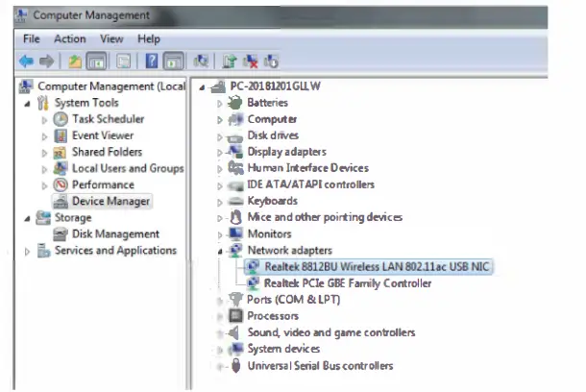Expand the Task Scheduler node arrow
Screen dimensions: 586x392
tap(44, 120)
